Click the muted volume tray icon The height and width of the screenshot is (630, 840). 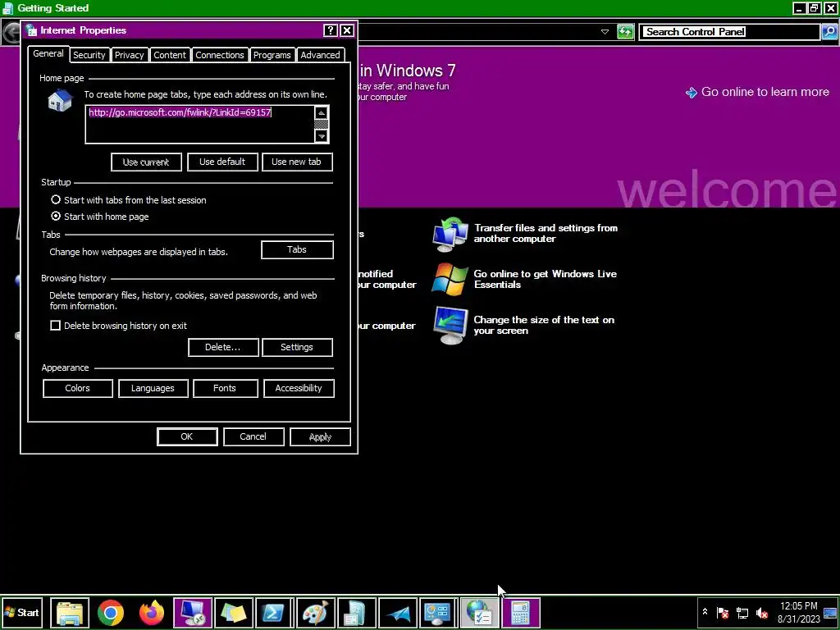(762, 612)
